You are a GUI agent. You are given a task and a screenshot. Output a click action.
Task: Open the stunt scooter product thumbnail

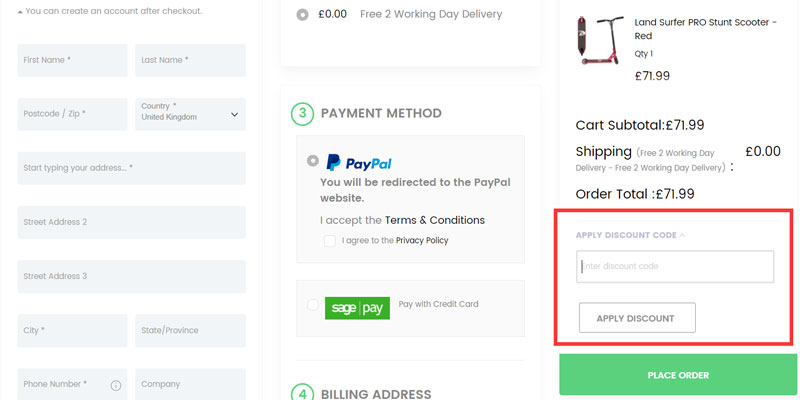(x=601, y=41)
